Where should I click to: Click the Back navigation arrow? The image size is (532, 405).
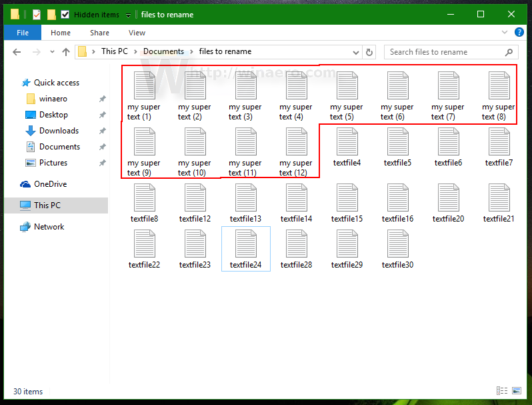17,52
